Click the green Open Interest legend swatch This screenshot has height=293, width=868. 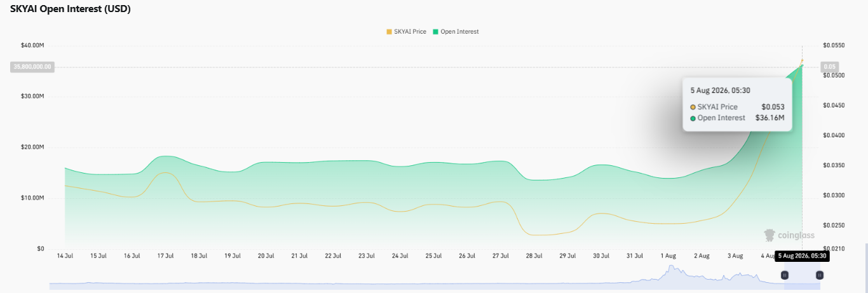[x=435, y=31]
